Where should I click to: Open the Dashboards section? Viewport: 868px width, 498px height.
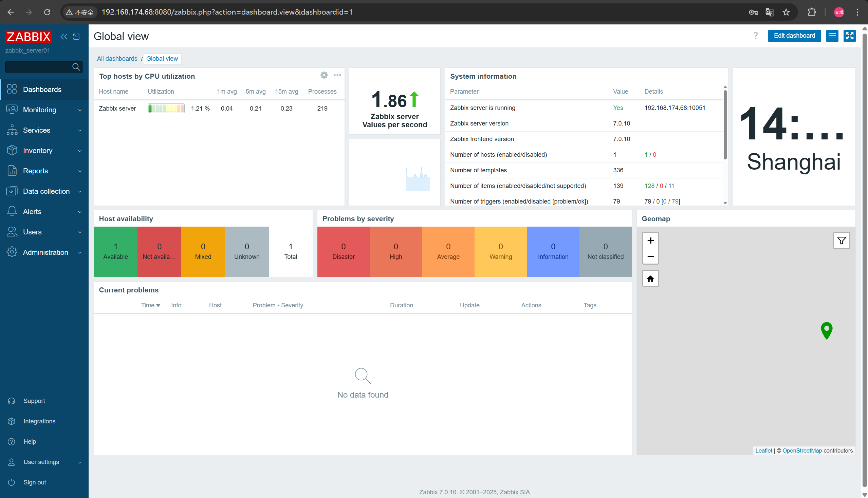(x=44, y=89)
